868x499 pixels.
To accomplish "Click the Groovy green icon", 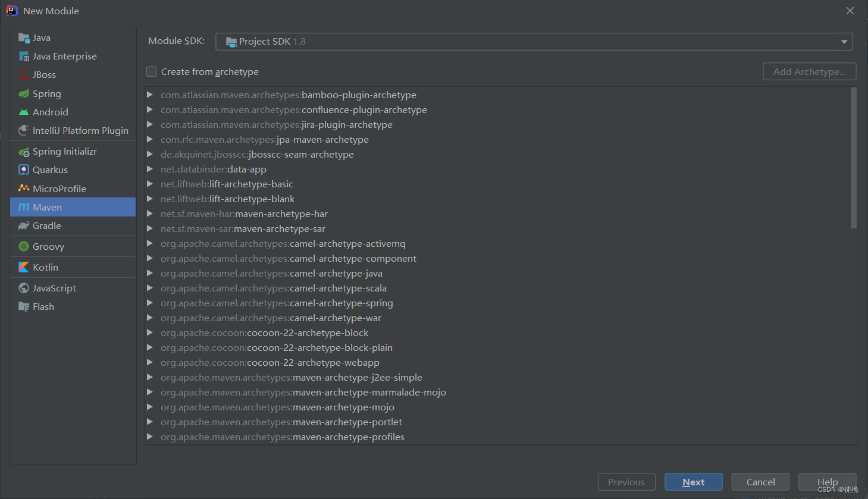I will 24,247.
